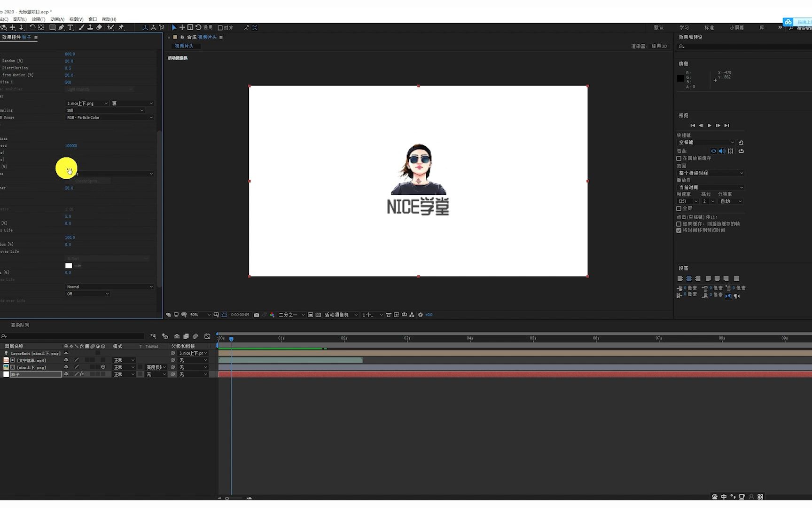Screen dimensions: 812x508
Task: Select the Eraser tool
Action: point(99,28)
